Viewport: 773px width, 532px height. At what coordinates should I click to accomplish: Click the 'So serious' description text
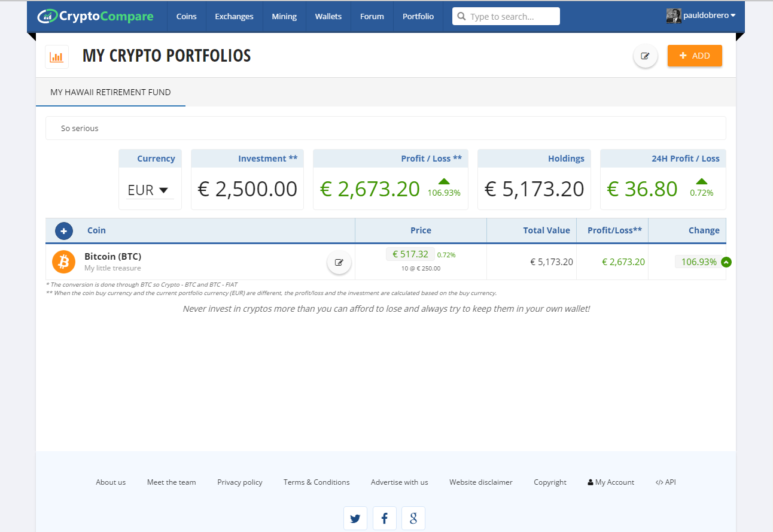[x=80, y=128]
